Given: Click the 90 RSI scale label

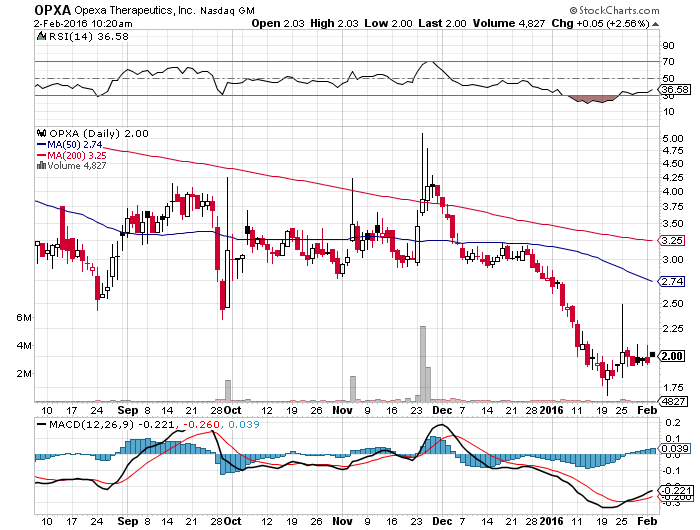Looking at the screenshot, I should coord(669,45).
